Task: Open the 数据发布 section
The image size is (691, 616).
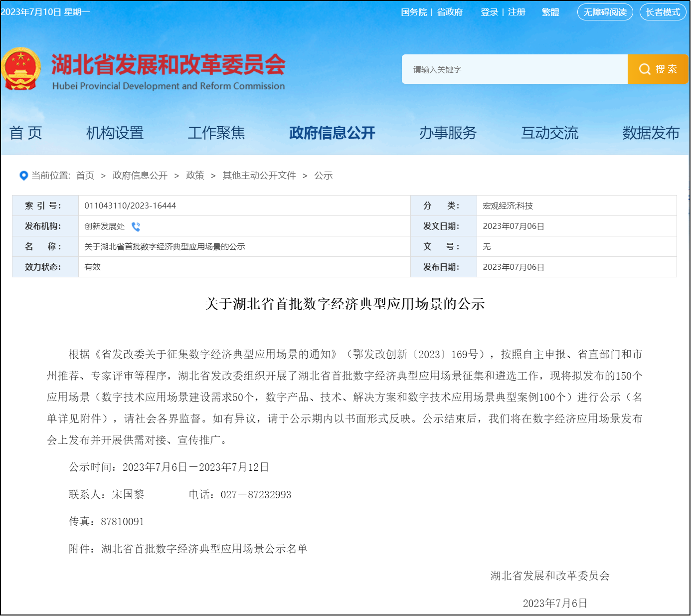Action: [x=651, y=133]
